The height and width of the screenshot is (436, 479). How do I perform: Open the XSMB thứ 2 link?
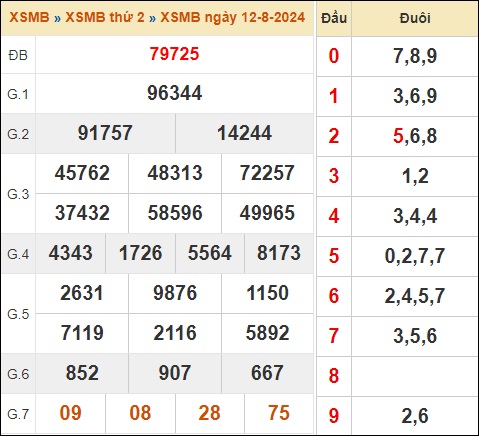click(x=105, y=17)
